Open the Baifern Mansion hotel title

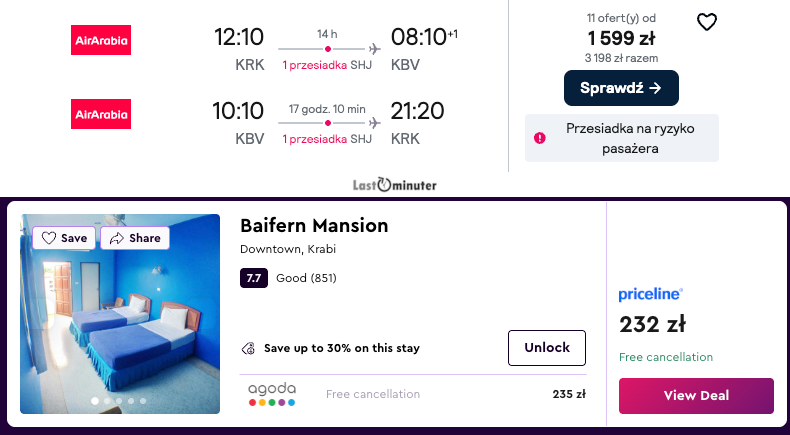(x=314, y=225)
